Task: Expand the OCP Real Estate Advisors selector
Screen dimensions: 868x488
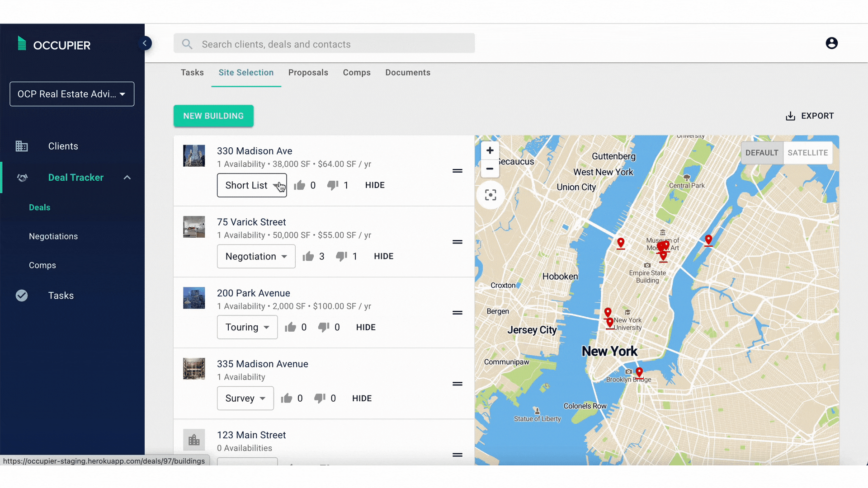Action: coord(72,94)
